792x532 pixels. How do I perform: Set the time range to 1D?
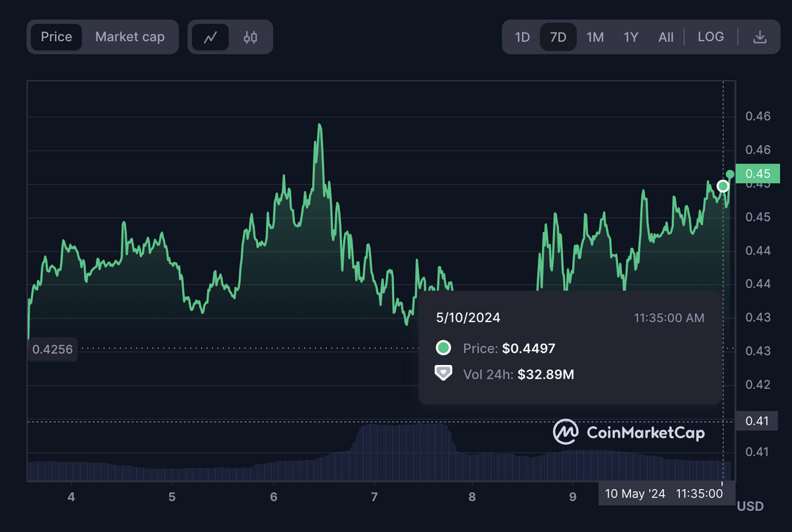523,37
